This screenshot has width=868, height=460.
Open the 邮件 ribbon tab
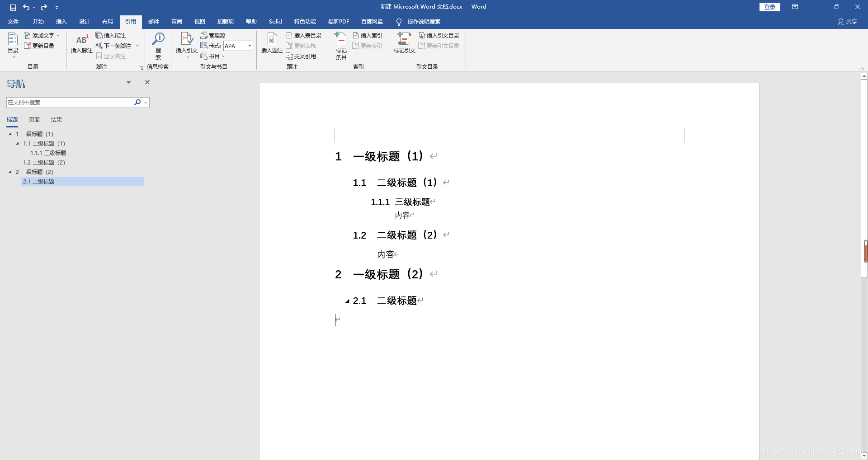click(153, 22)
